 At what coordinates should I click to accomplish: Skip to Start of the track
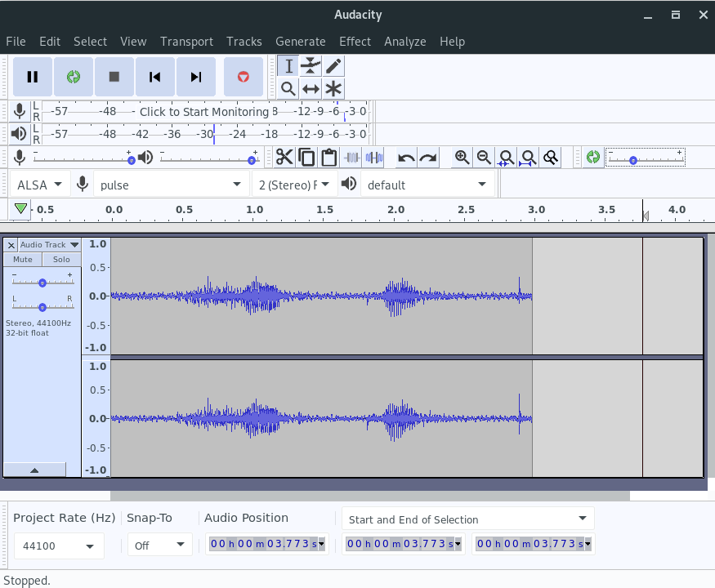155,77
